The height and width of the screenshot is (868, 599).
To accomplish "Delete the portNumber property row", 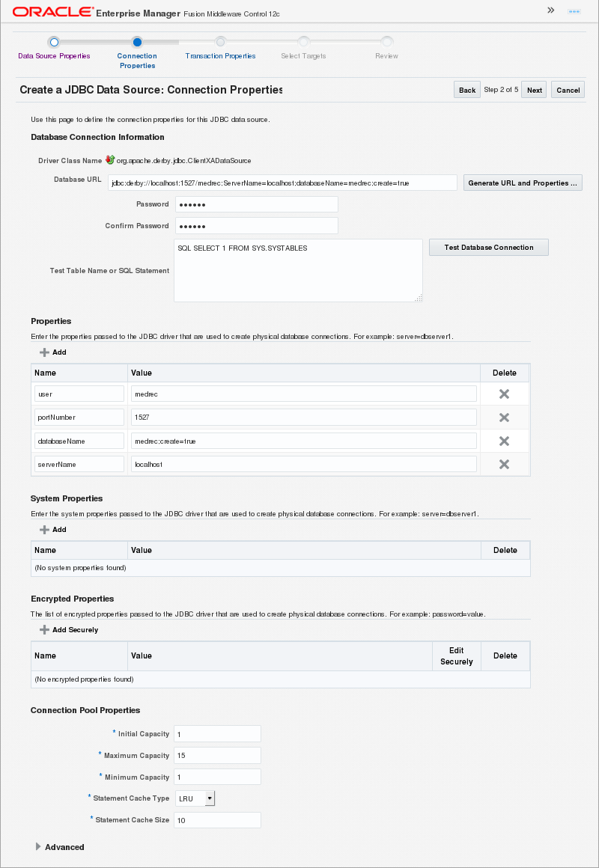I will coord(504,418).
